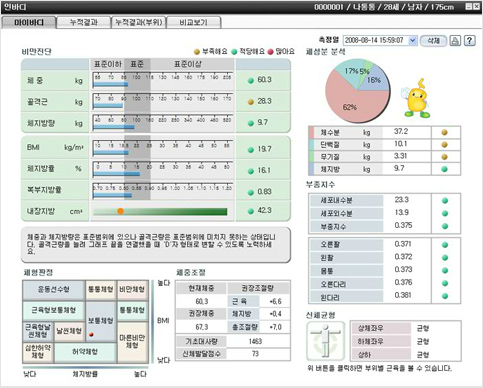483x388 pixels.
Task: Open the 누적결과(부위) tab
Action: pos(138,22)
